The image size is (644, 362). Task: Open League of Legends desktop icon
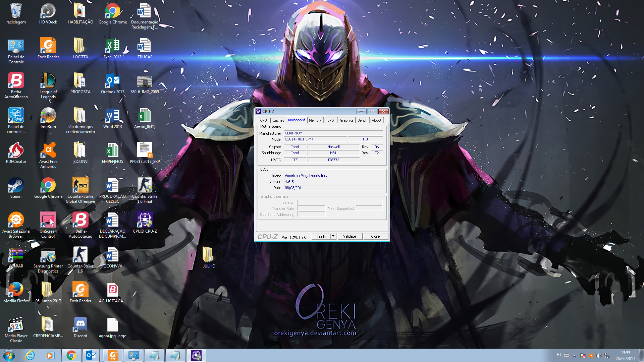[48, 85]
